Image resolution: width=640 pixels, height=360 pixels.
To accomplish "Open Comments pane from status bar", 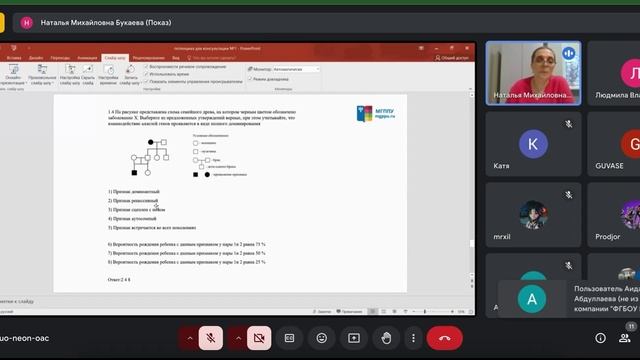I will 349,311.
